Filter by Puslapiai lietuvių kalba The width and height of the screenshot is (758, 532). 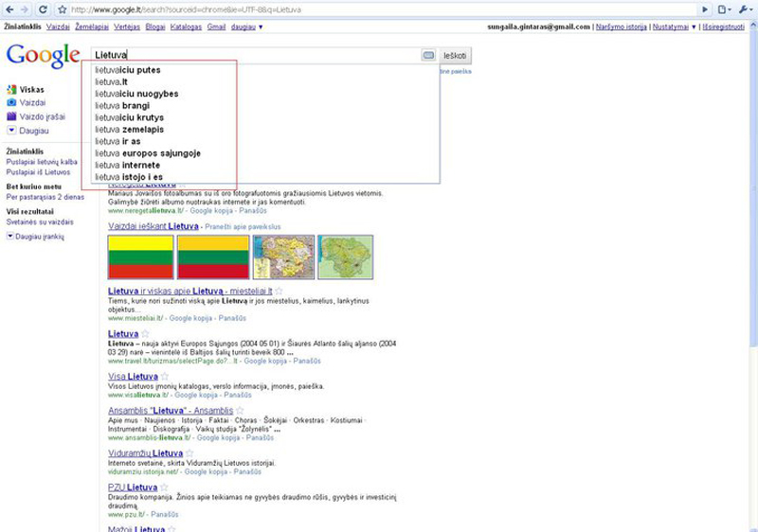42,162
